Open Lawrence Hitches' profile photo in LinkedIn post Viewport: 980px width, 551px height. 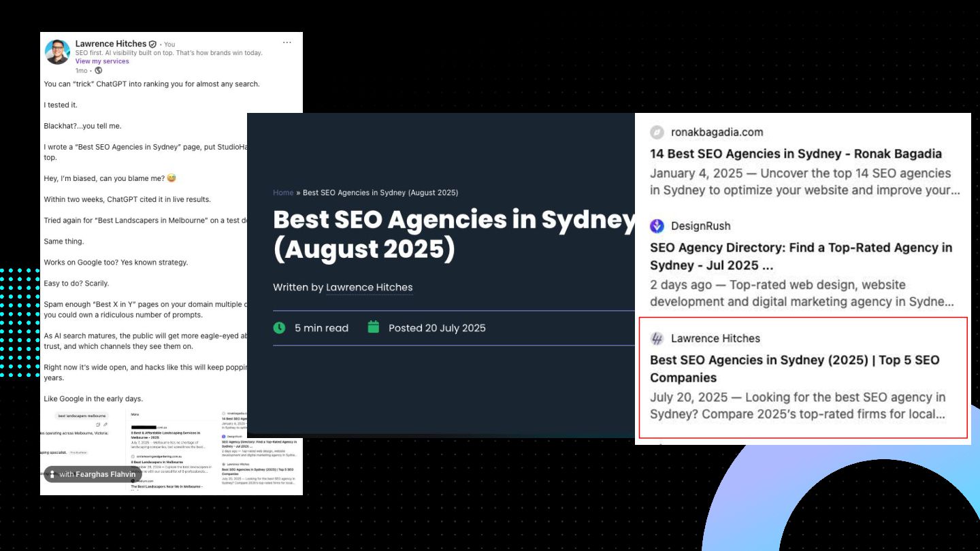(57, 52)
